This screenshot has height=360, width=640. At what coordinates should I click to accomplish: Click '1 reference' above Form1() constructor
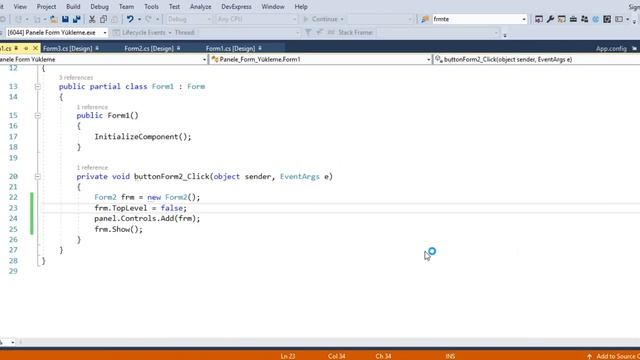pyautogui.click(x=92, y=107)
